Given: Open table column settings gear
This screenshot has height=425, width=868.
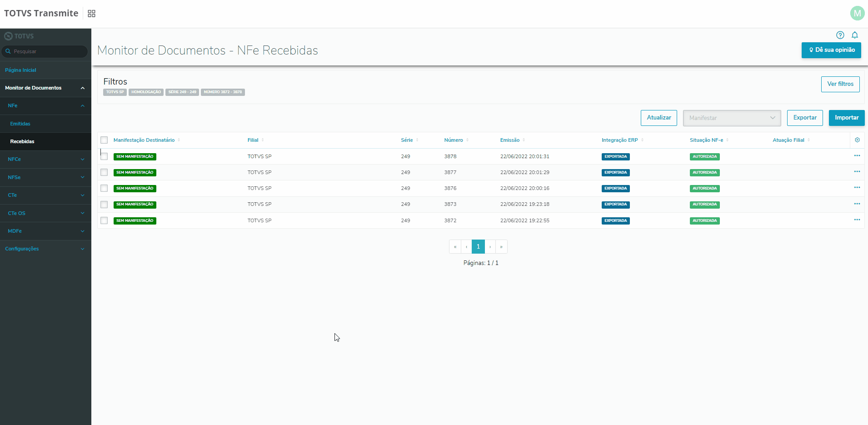Looking at the screenshot, I should pos(857,140).
